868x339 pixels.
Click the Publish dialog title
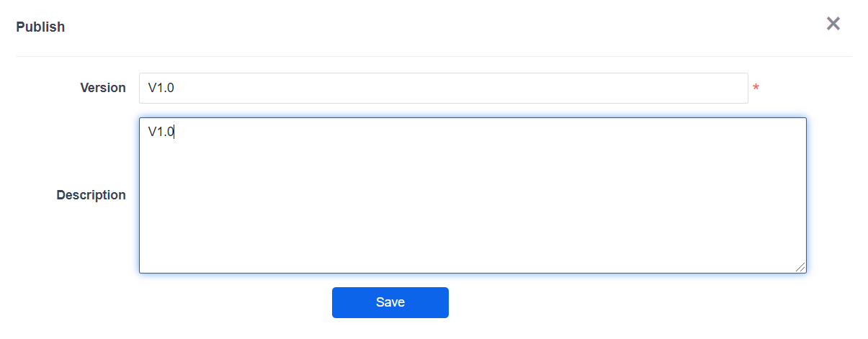click(40, 27)
